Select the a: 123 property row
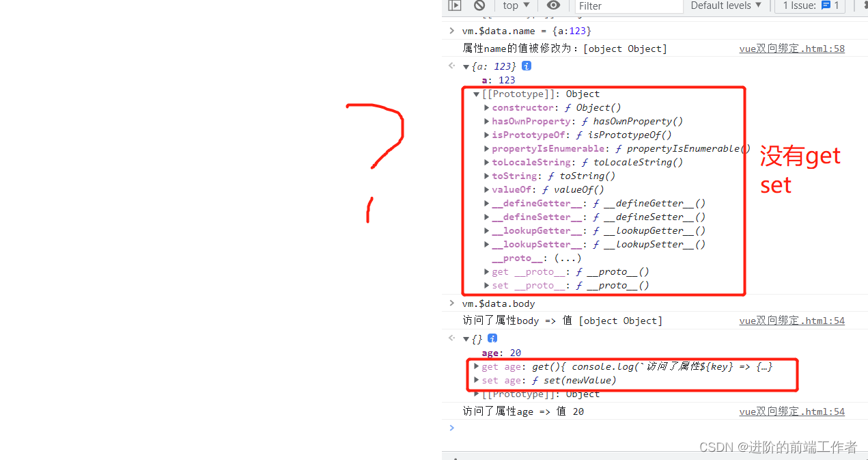The height and width of the screenshot is (460, 868). click(x=499, y=80)
